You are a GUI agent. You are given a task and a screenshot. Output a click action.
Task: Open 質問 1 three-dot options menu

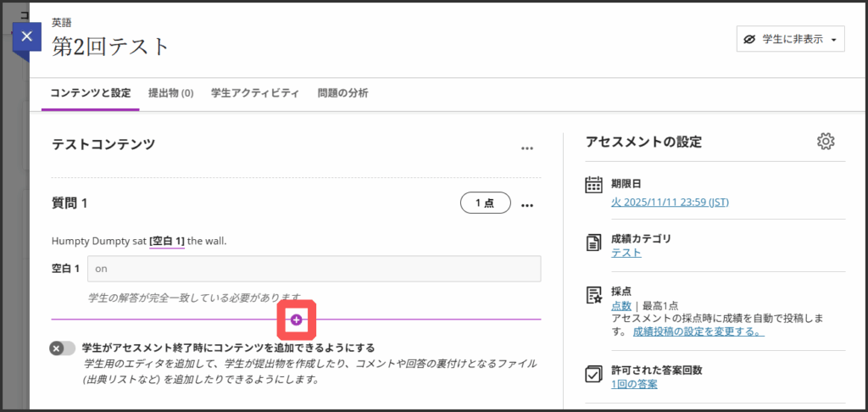tap(527, 205)
